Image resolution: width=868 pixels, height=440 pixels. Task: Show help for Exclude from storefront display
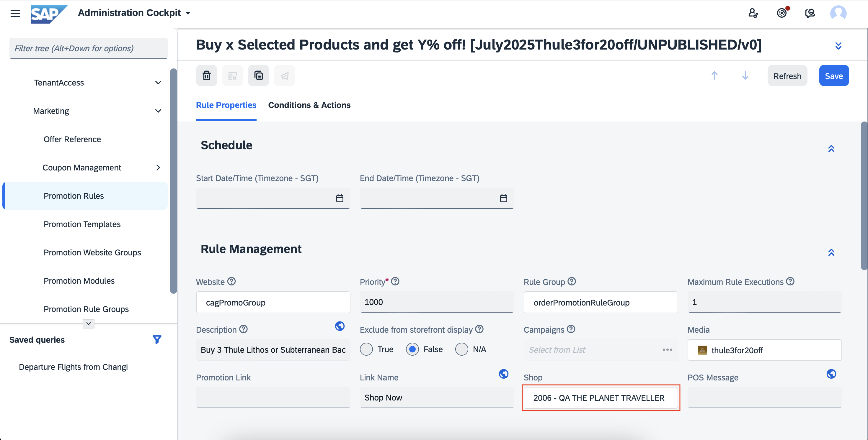pyautogui.click(x=479, y=329)
